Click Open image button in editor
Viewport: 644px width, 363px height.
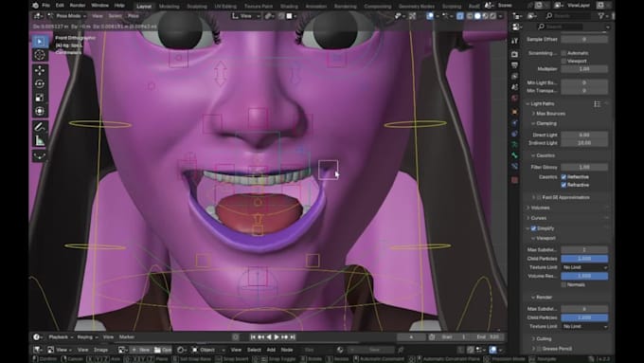pyautogui.click(x=163, y=350)
